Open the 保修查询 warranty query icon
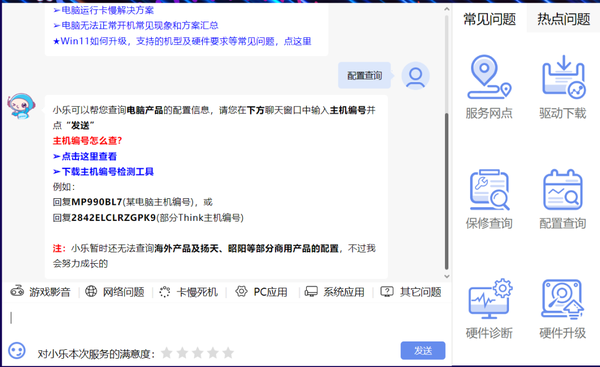The image size is (600, 367). (489, 189)
